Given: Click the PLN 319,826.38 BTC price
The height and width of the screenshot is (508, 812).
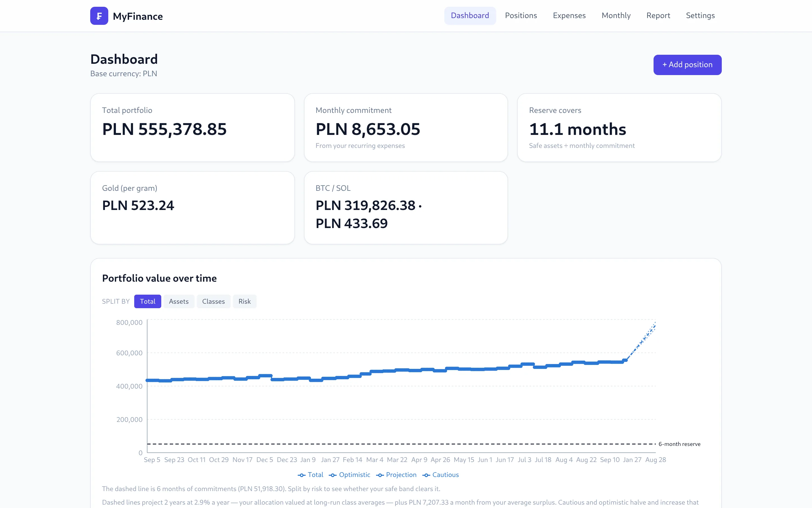Looking at the screenshot, I should pyautogui.click(x=365, y=205).
